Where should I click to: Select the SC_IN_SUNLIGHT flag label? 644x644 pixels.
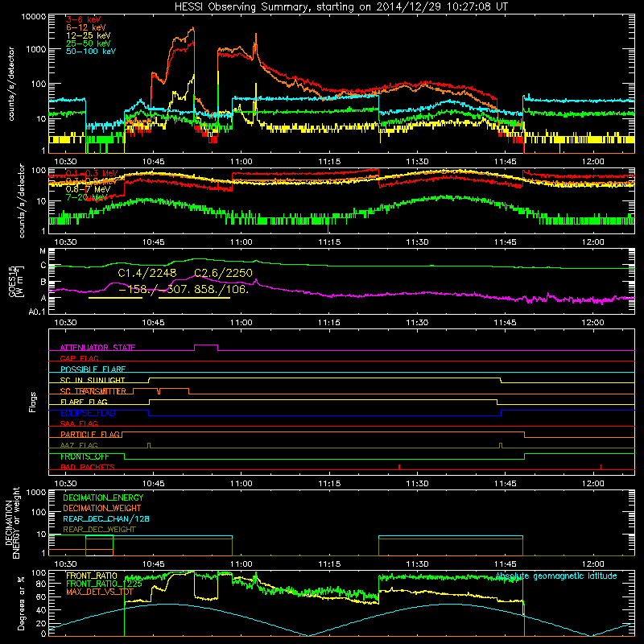tap(93, 380)
